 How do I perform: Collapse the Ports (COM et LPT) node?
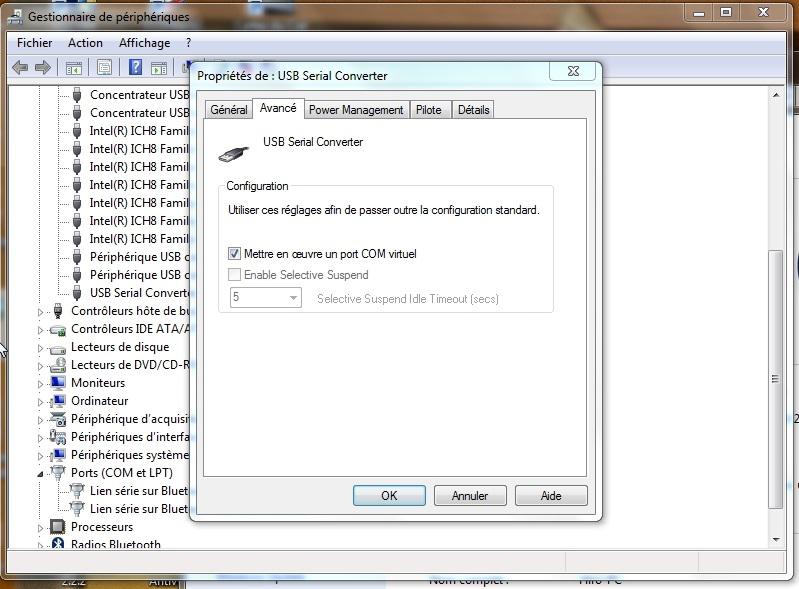(x=41, y=474)
